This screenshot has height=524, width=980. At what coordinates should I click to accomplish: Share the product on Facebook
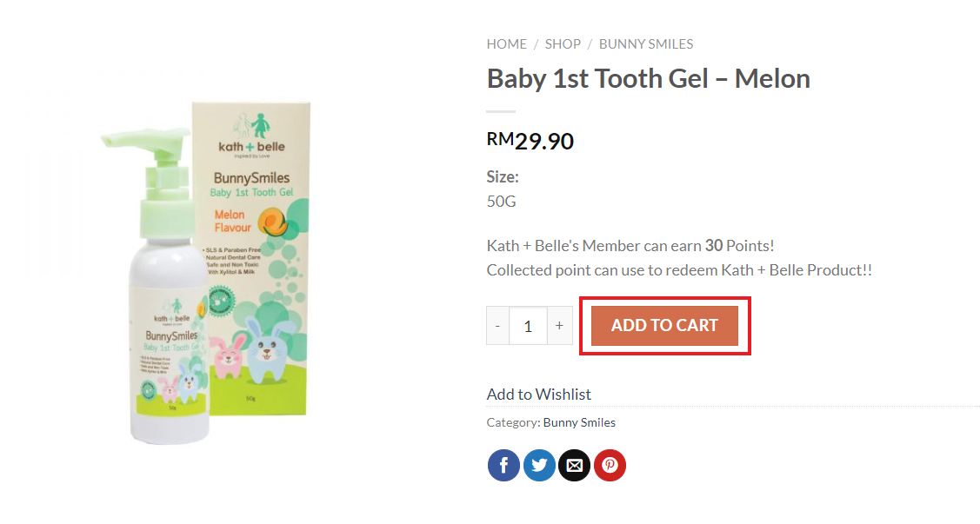pos(503,466)
